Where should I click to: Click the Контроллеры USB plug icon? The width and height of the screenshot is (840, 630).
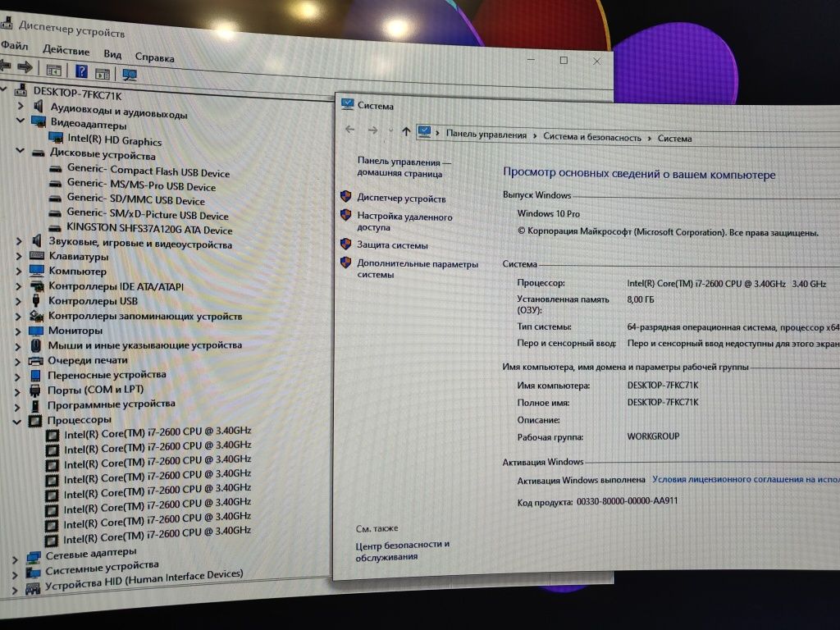(x=36, y=301)
